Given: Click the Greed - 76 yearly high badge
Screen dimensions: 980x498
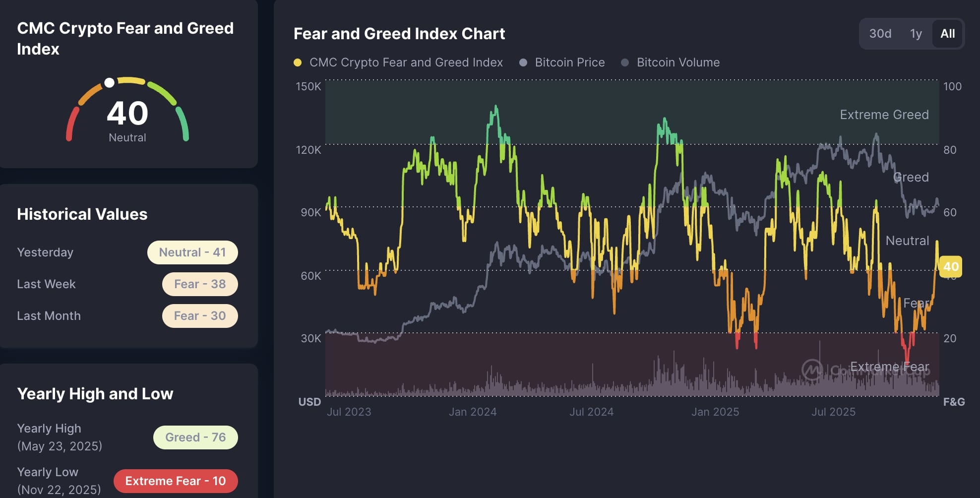Looking at the screenshot, I should tap(195, 437).
